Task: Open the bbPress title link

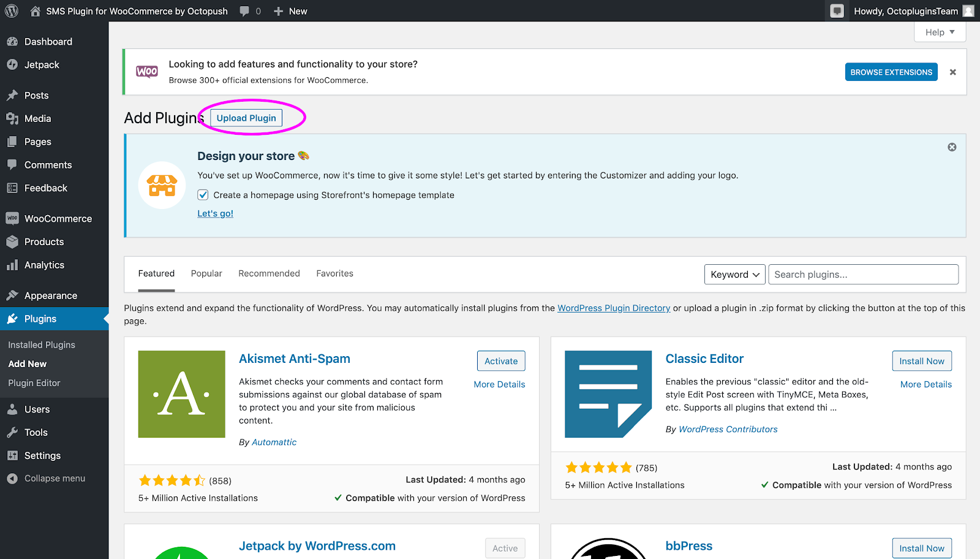Action: (x=689, y=546)
